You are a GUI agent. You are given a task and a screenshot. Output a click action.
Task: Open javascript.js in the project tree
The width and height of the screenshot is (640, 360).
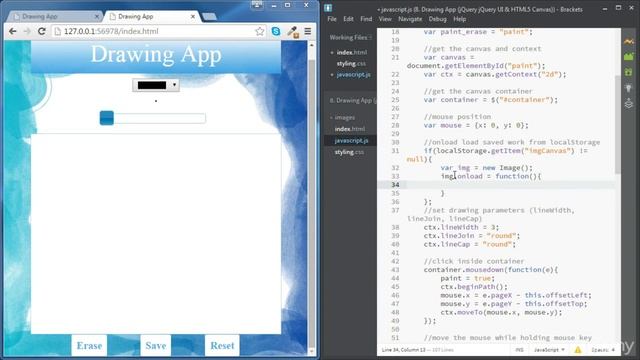click(351, 140)
